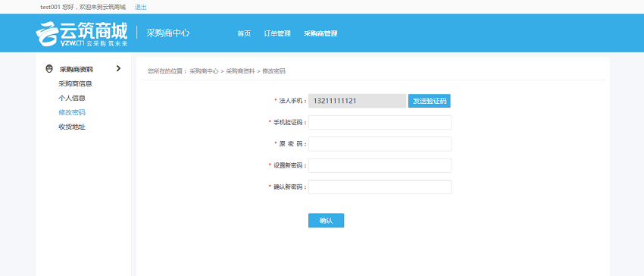Image resolution: width=644 pixels, height=276 pixels.
Task: Click 采购商资料 in the breadcrumb
Action: [240, 71]
